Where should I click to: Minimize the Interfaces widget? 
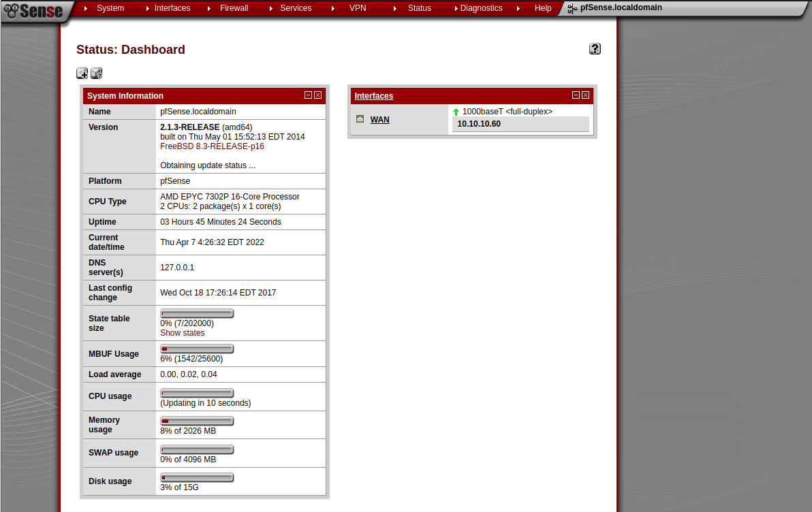(x=576, y=95)
